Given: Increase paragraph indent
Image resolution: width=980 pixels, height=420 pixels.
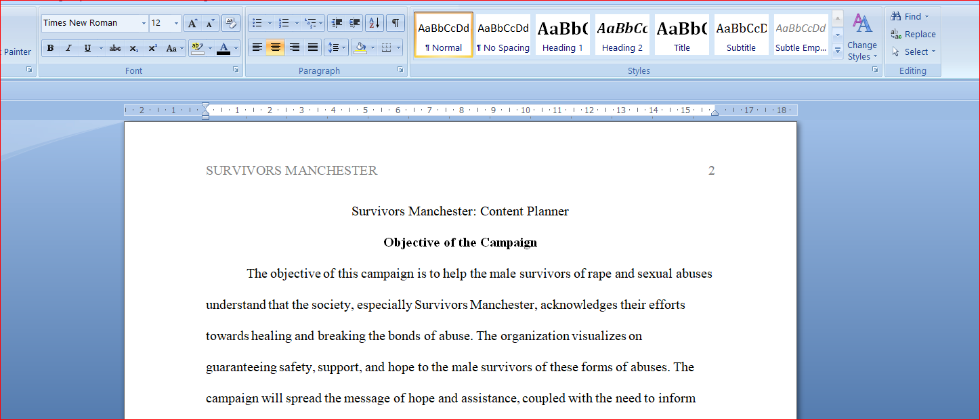Looking at the screenshot, I should [354, 23].
